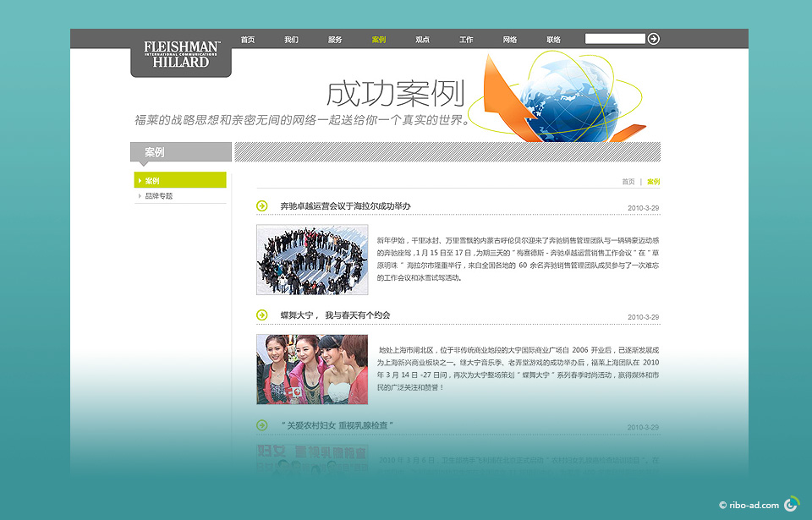Open the 网络 menu item
812x520 pixels.
(x=510, y=40)
